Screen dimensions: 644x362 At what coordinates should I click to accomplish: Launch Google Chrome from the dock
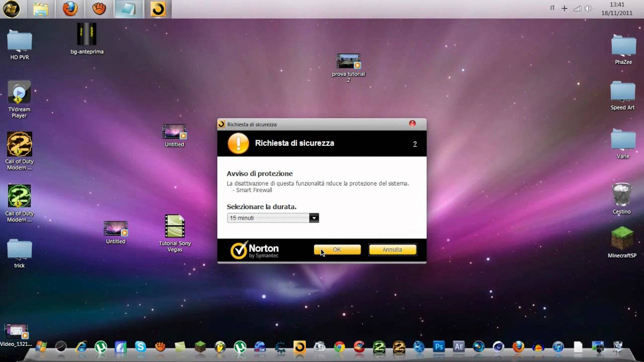coord(340,346)
